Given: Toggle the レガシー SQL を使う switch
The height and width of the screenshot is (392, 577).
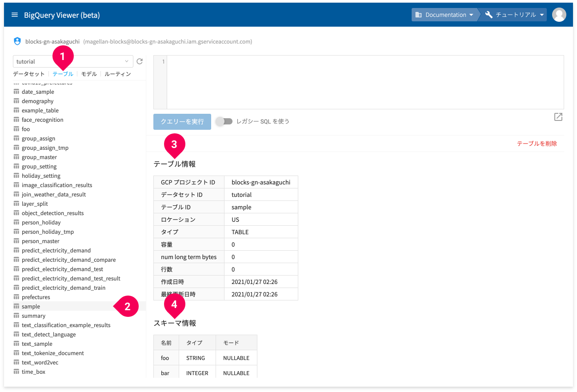Looking at the screenshot, I should [x=224, y=121].
